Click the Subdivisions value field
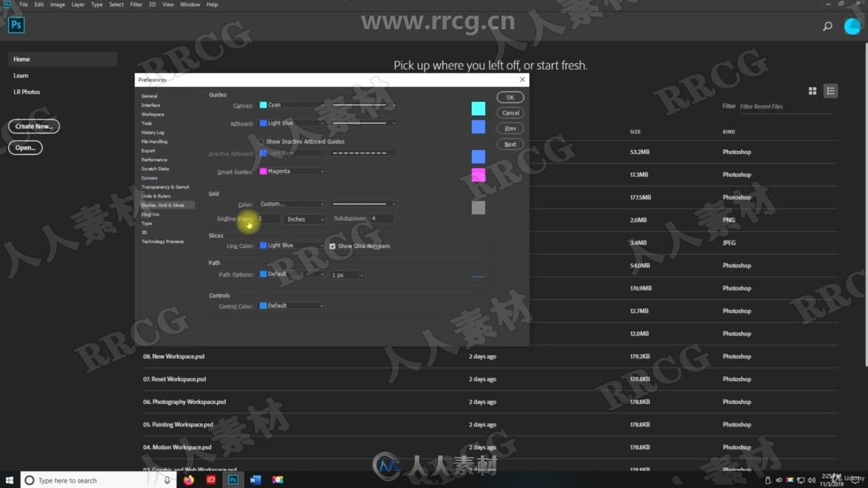This screenshot has height=488, width=868. (x=382, y=219)
